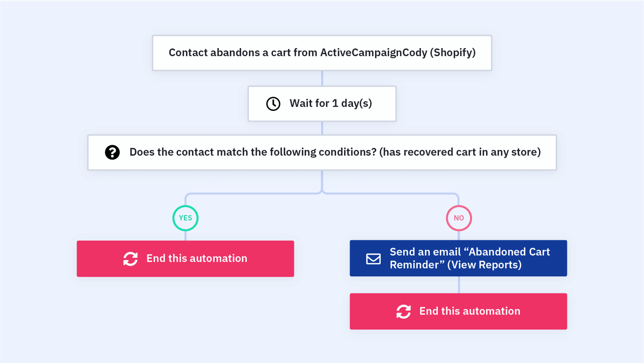Click "ActiveCampaignCody (Shopify)" in the trigger

click(398, 53)
